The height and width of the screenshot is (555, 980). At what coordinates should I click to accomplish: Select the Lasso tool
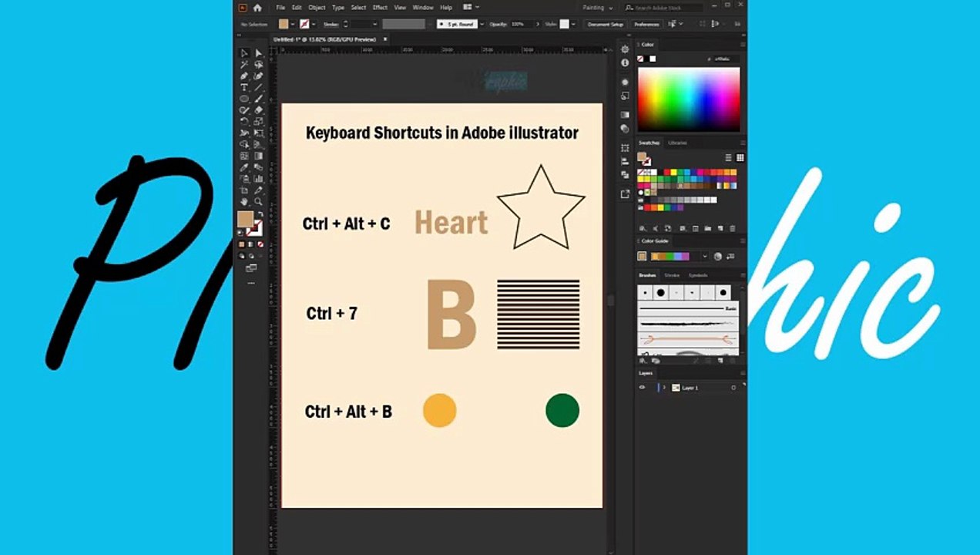[x=258, y=65]
